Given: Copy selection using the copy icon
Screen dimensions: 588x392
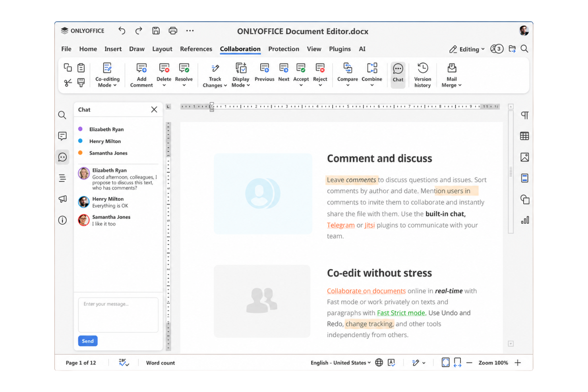Looking at the screenshot, I should point(68,68).
